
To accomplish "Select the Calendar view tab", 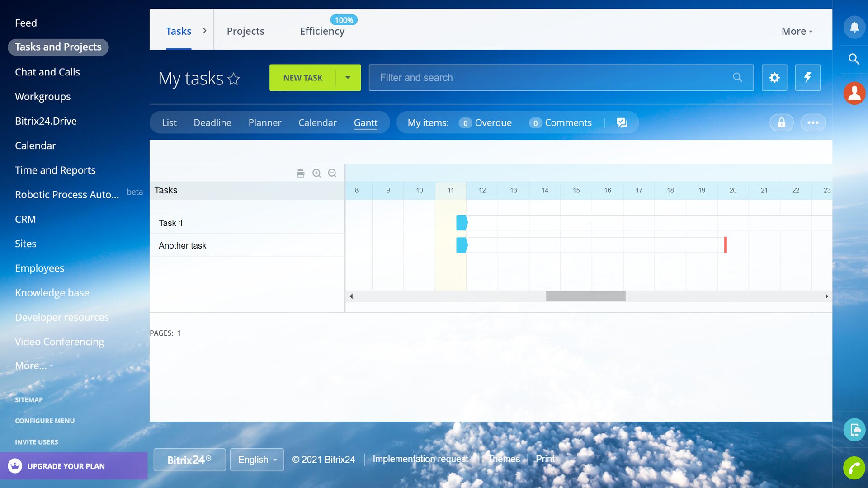I will click(317, 123).
